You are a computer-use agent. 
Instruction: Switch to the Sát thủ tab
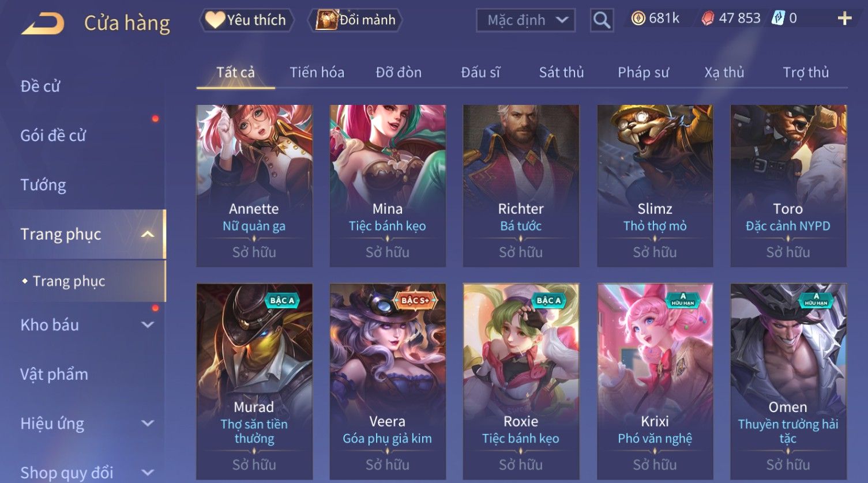pos(561,73)
